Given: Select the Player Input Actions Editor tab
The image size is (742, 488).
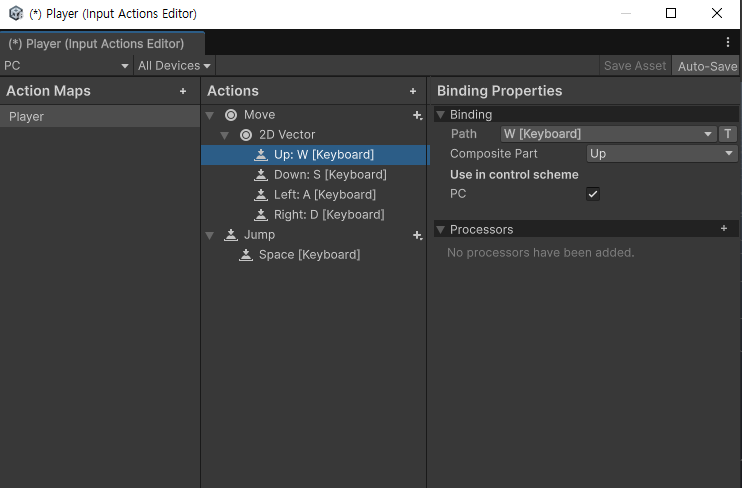Looking at the screenshot, I should (x=97, y=44).
